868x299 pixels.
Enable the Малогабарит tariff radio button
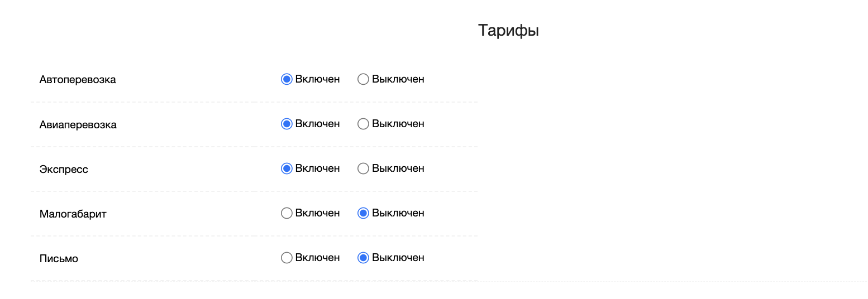pyautogui.click(x=287, y=213)
